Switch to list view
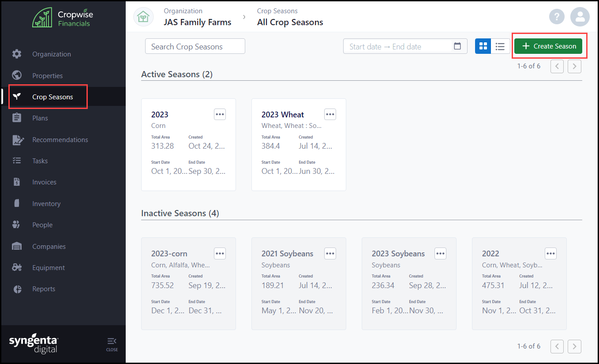The height and width of the screenshot is (364, 599). pyautogui.click(x=500, y=46)
